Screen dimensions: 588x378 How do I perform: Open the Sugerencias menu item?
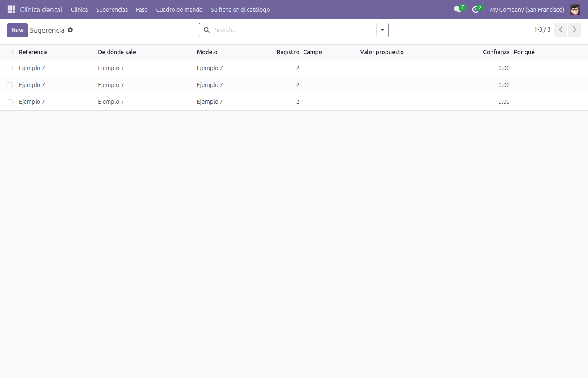coord(112,9)
